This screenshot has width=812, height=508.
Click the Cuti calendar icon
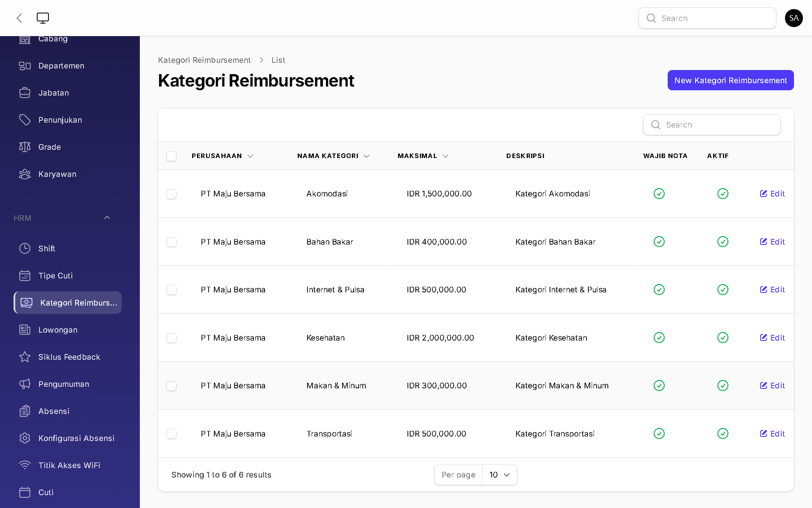[25, 493]
